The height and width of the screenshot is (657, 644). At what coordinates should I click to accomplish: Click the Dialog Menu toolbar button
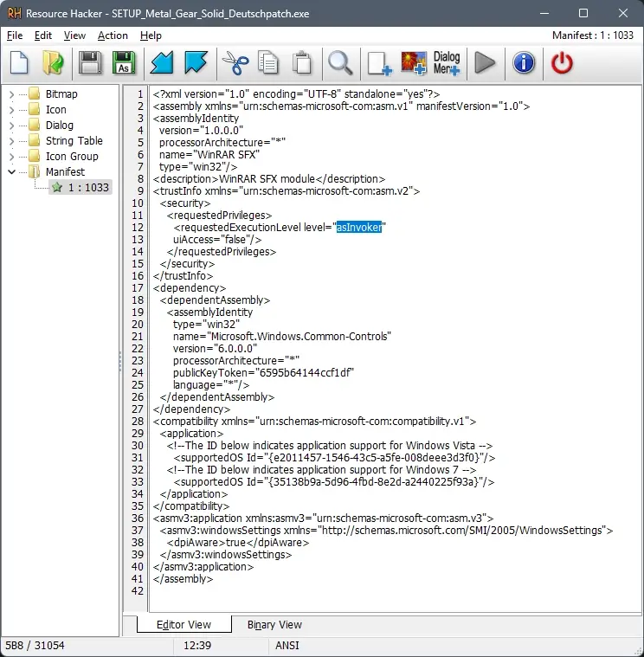[x=447, y=63]
